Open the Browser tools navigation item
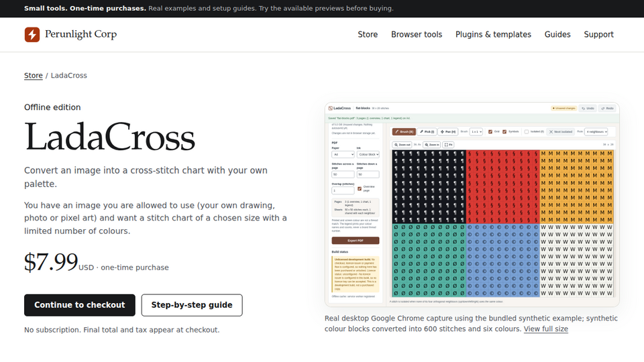Image resolution: width=644 pixels, height=362 pixels. (x=417, y=34)
